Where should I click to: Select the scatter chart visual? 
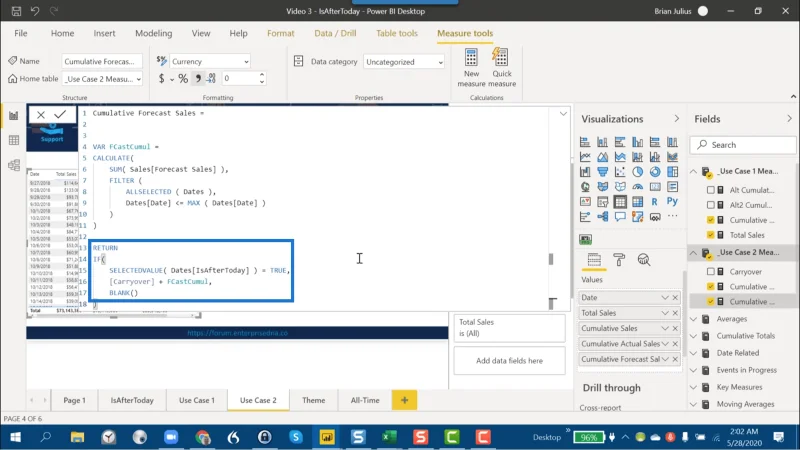[x=620, y=172]
